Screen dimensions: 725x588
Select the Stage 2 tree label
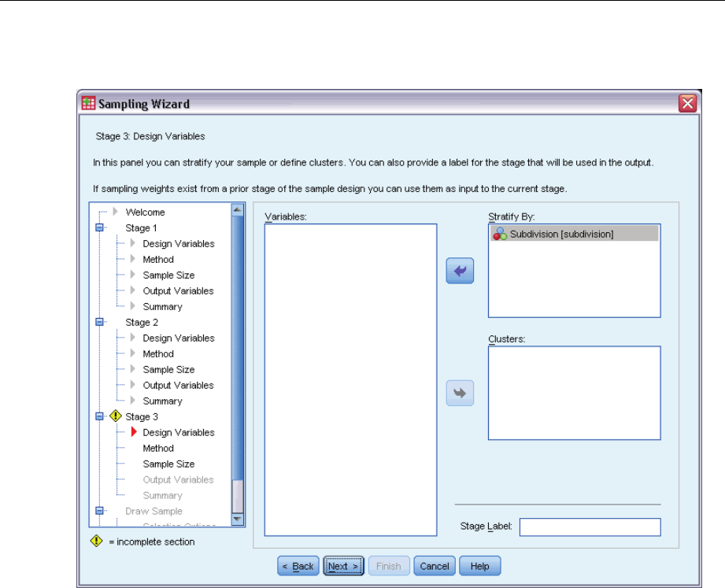(142, 322)
